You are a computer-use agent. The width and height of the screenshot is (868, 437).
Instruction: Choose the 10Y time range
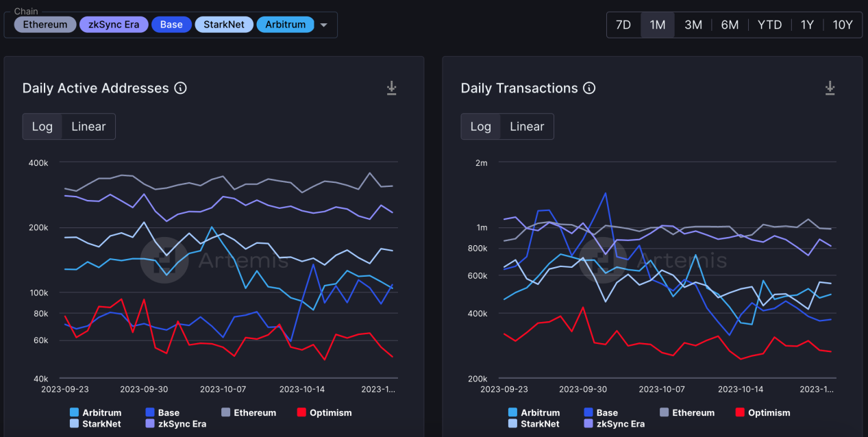(843, 25)
